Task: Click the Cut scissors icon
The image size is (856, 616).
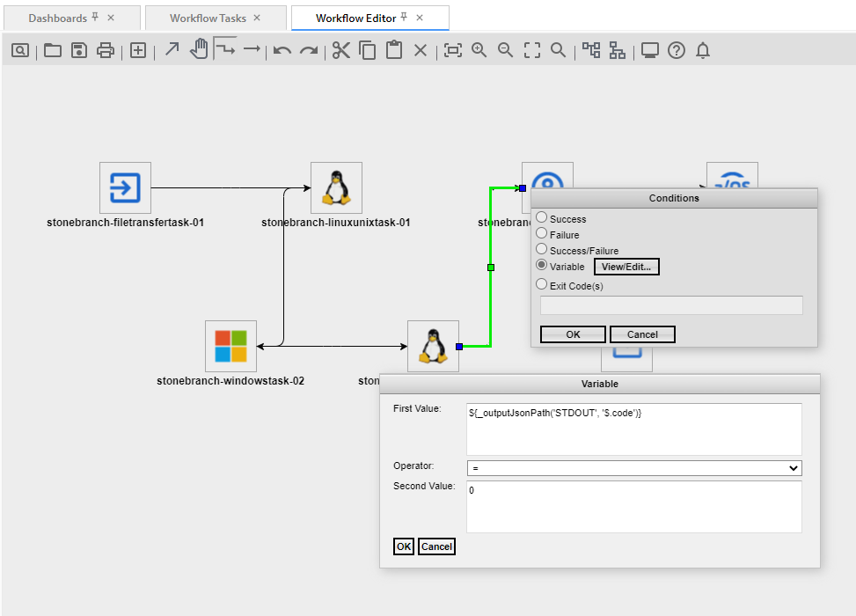Action: click(341, 50)
